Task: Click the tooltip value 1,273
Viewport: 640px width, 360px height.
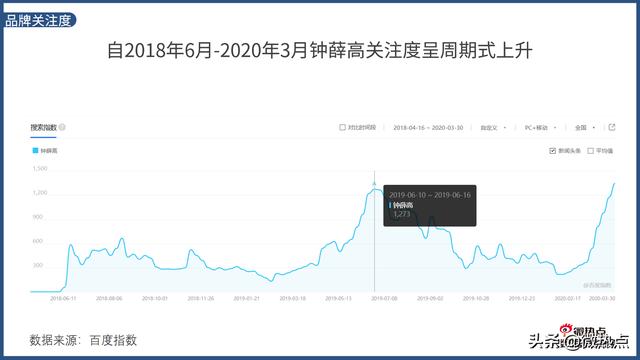Action: coord(402,214)
